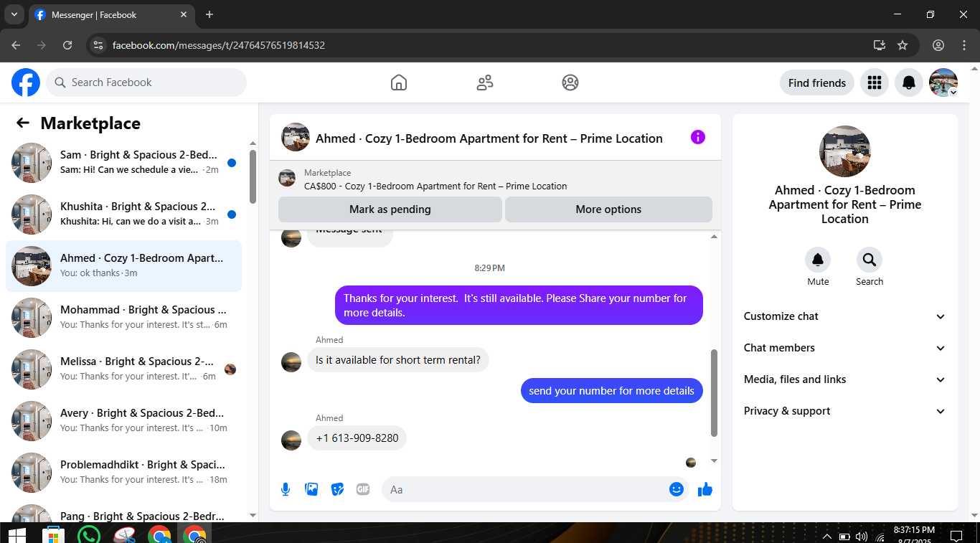Viewport: 980px width, 543px height.
Task: Click "send your number for more details" message
Action: coord(612,391)
